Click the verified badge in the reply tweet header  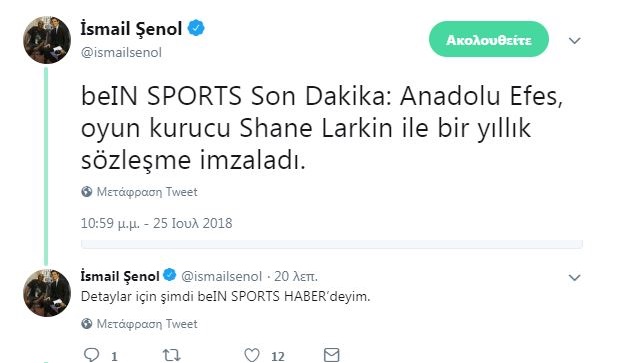pos(170,275)
